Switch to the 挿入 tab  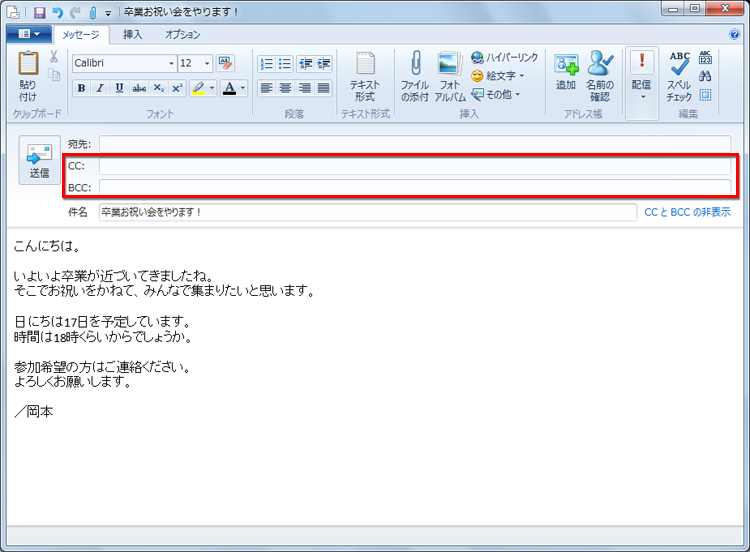click(132, 34)
